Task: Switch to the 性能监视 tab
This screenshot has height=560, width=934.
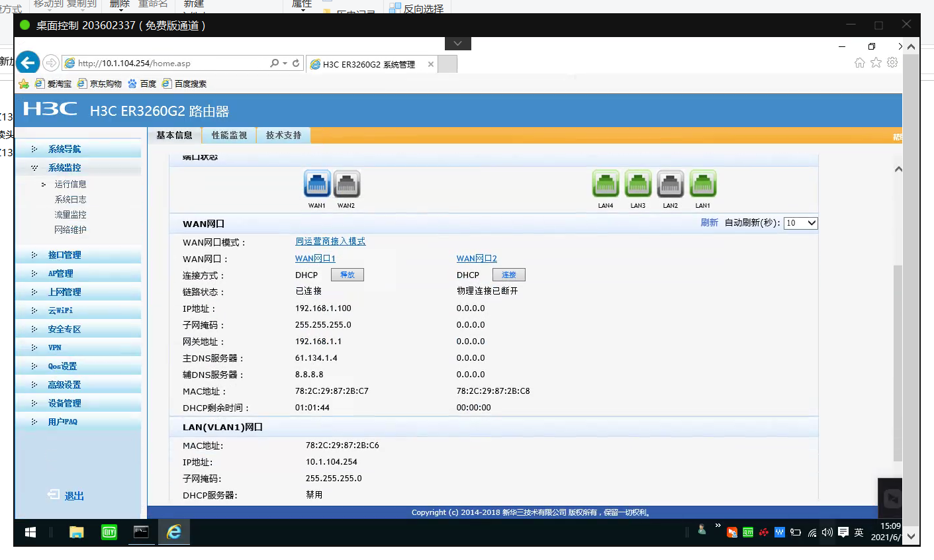Action: [229, 135]
